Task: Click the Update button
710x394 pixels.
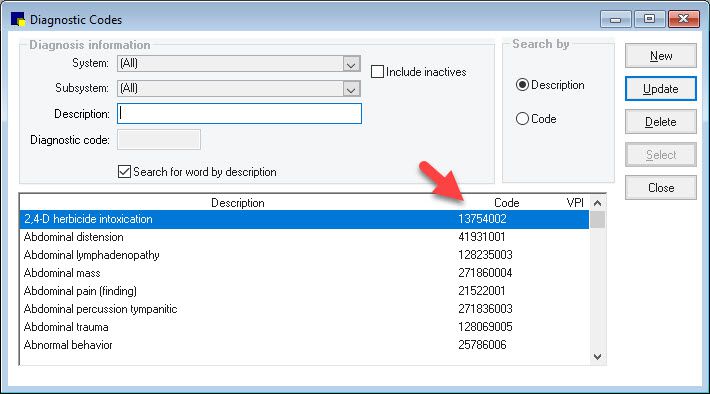Action: (661, 89)
